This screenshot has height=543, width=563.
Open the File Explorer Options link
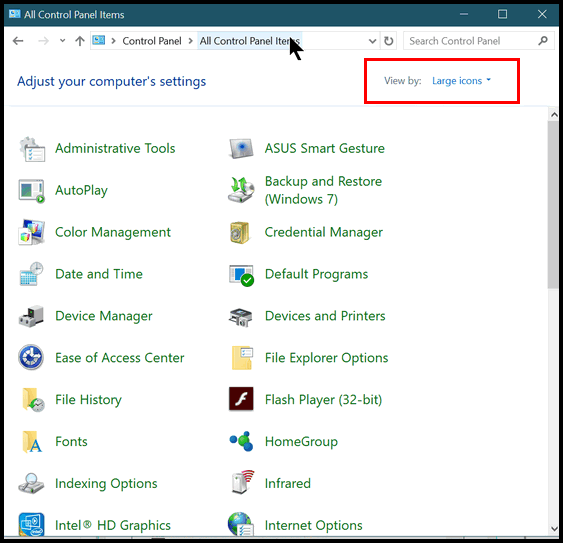coord(326,358)
